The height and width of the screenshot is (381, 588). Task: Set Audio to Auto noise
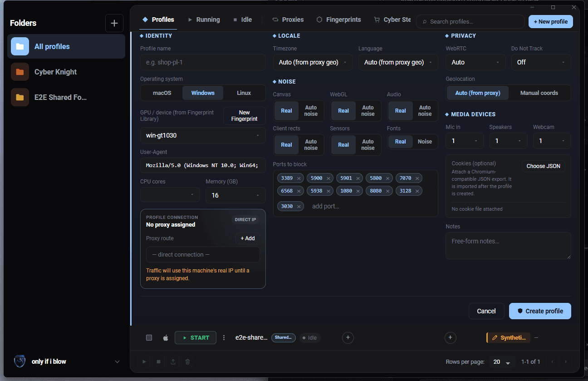coord(425,111)
